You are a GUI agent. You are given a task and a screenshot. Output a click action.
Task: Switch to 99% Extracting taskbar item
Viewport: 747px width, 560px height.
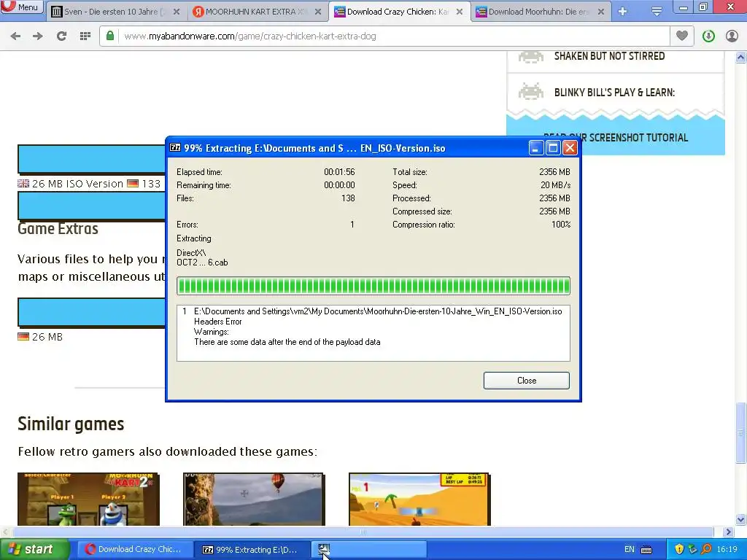coord(253,549)
